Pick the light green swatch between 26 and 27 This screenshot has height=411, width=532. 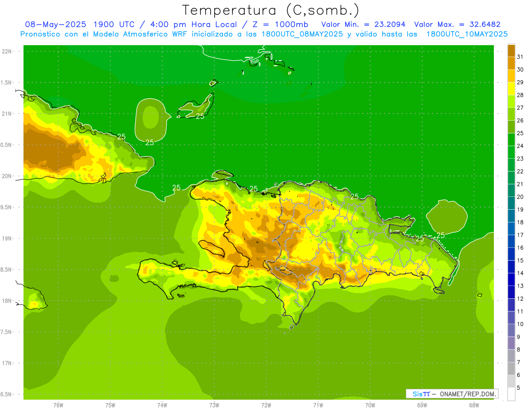coord(511,114)
